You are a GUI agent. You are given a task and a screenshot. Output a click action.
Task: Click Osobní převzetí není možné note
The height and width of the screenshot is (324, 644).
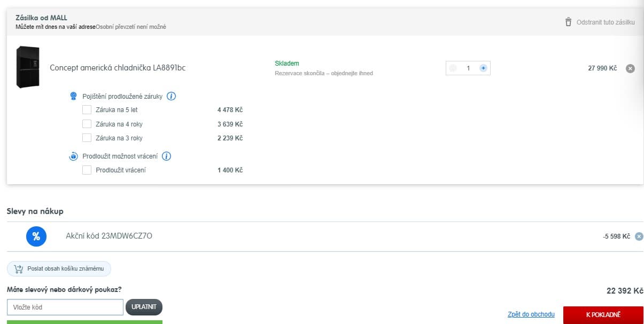[131, 27]
